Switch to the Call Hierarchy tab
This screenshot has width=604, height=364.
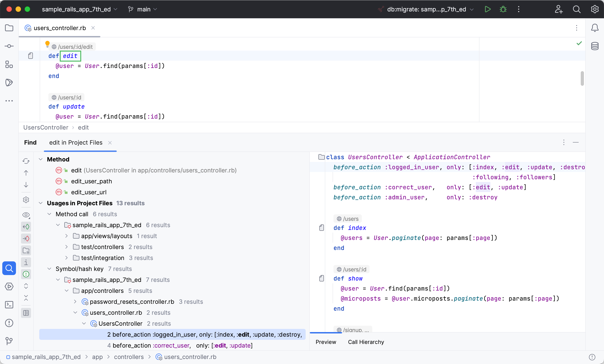[x=366, y=342]
